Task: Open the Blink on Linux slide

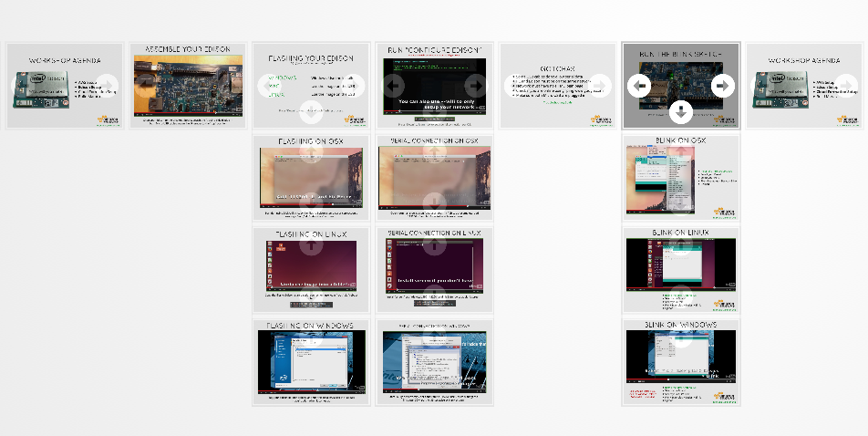Action: [x=681, y=270]
